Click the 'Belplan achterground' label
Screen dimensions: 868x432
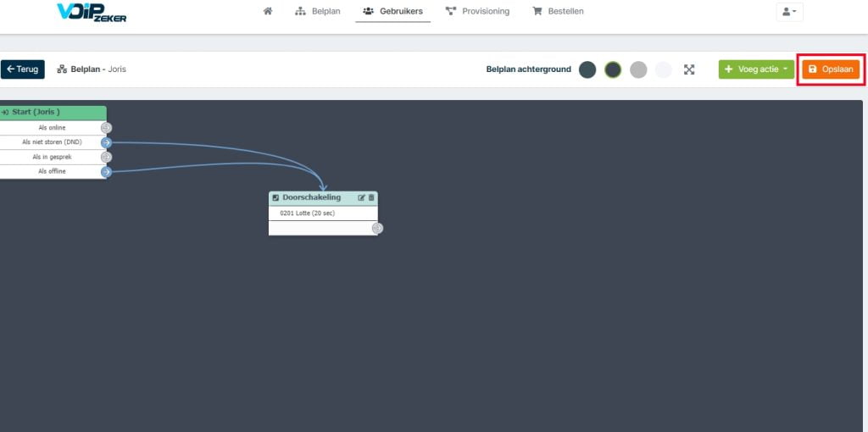(529, 69)
